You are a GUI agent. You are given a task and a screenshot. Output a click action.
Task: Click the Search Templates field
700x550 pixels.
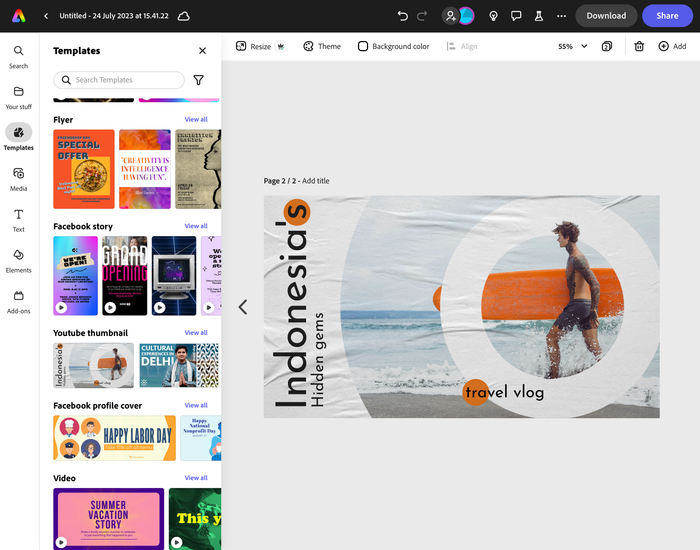[119, 80]
